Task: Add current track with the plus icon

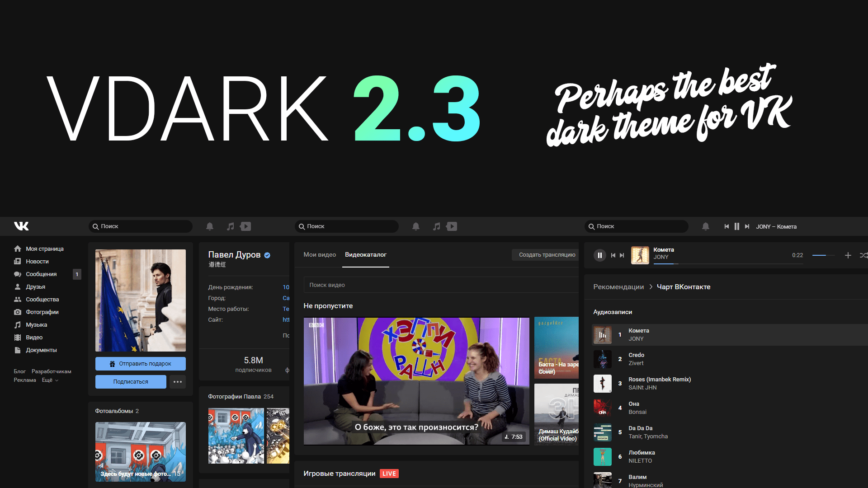Action: tap(848, 255)
